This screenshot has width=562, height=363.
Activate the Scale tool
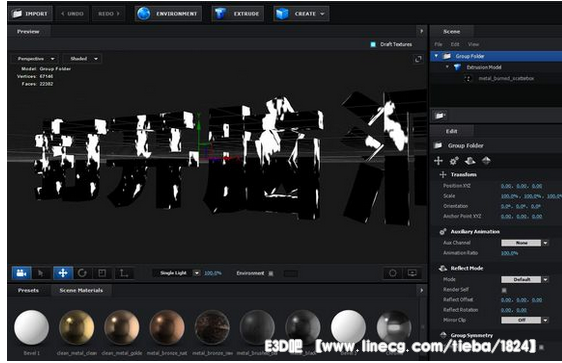[x=102, y=273]
